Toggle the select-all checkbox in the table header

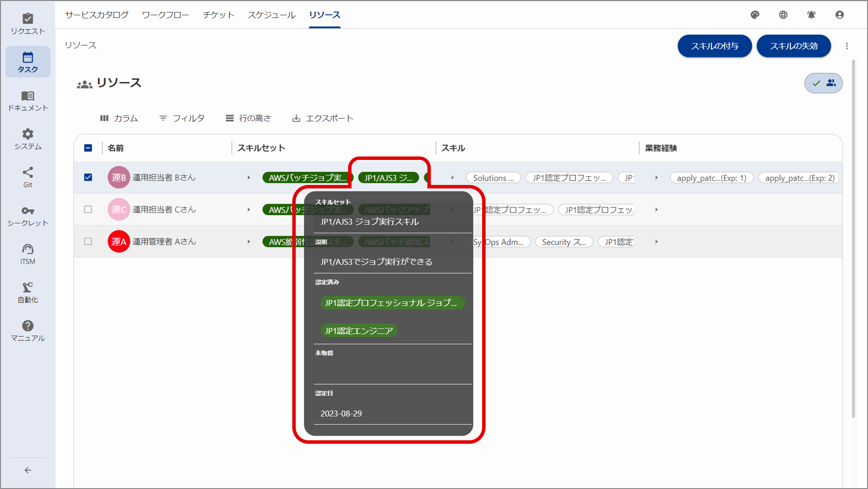(88, 148)
